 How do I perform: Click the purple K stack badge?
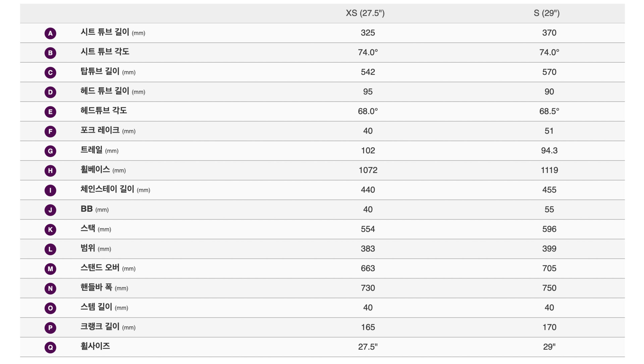[x=50, y=229]
